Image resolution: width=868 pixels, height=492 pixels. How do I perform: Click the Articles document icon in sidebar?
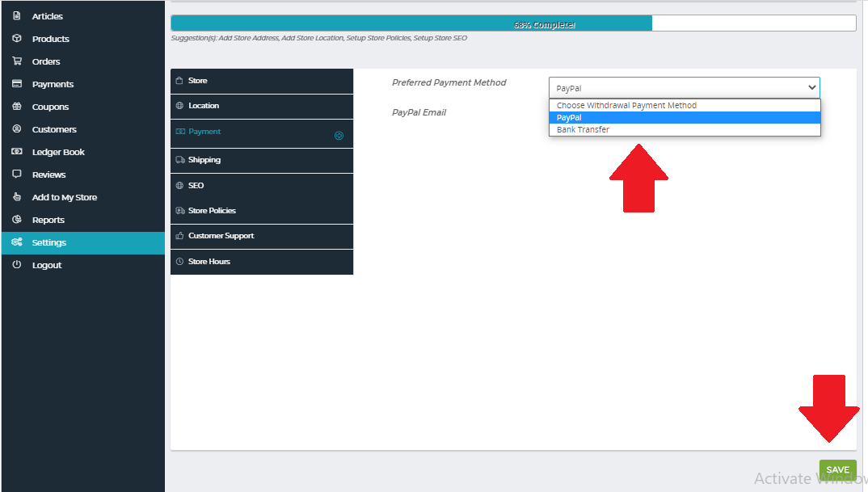pos(16,16)
